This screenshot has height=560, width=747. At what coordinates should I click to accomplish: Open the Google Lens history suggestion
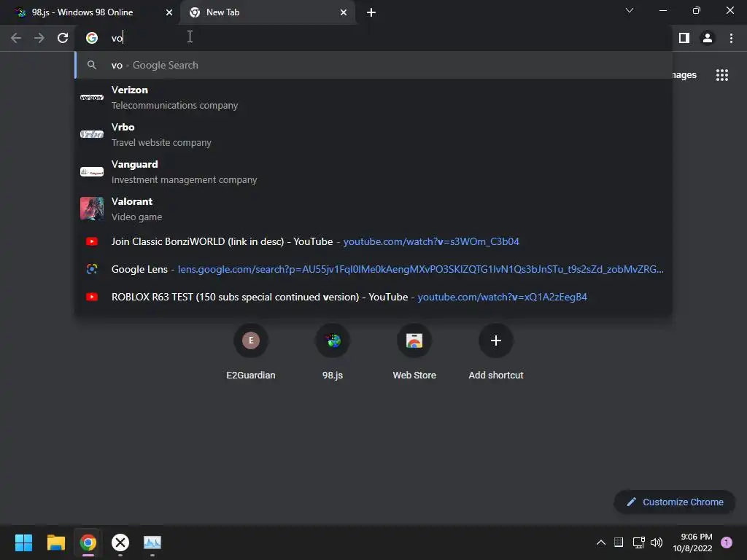[x=373, y=269]
